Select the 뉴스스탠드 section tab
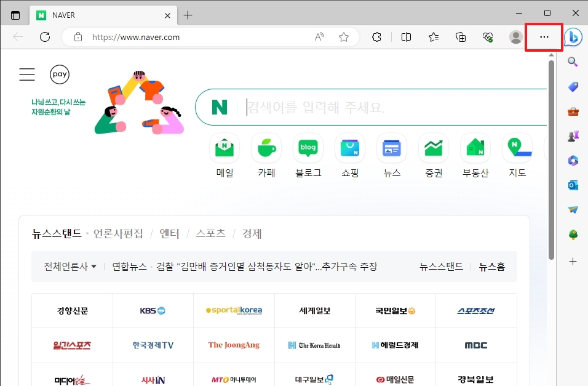Image resolution: width=588 pixels, height=386 pixels. pyautogui.click(x=57, y=233)
